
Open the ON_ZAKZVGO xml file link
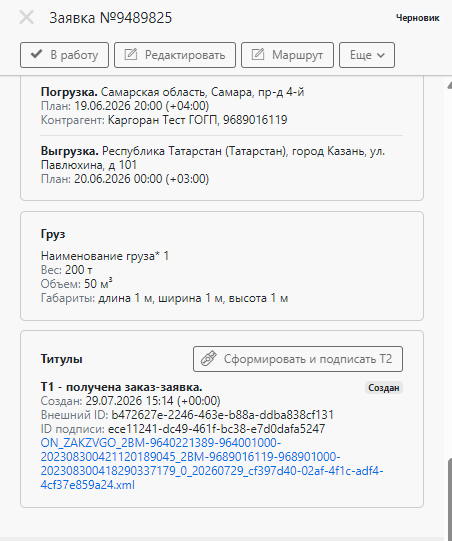(x=212, y=464)
